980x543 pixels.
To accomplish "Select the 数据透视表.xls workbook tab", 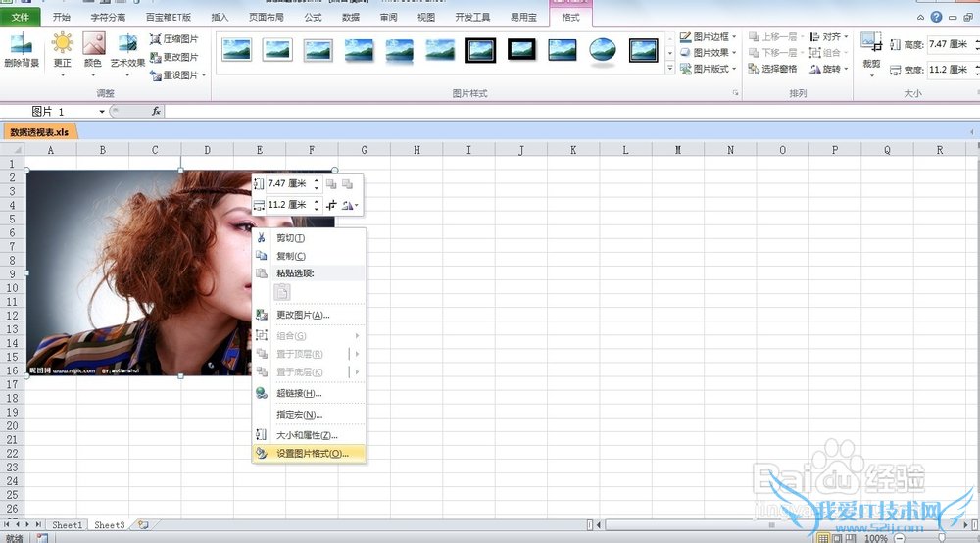I will click(x=39, y=132).
